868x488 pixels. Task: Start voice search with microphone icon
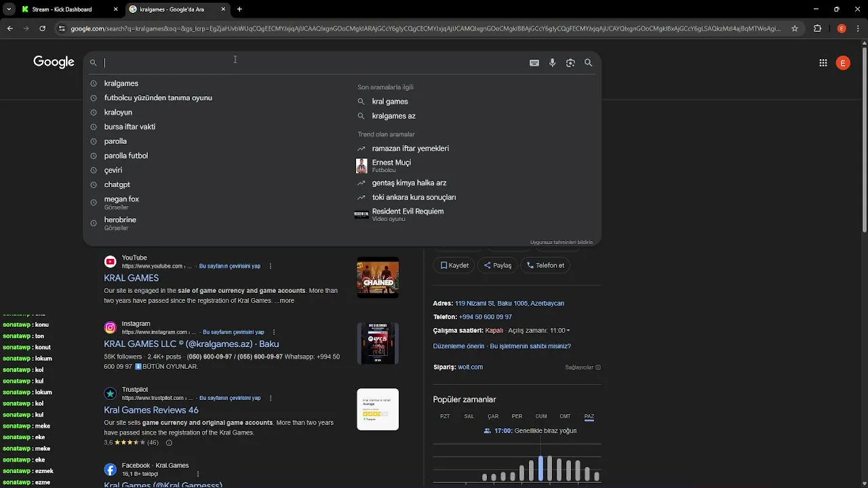point(552,62)
